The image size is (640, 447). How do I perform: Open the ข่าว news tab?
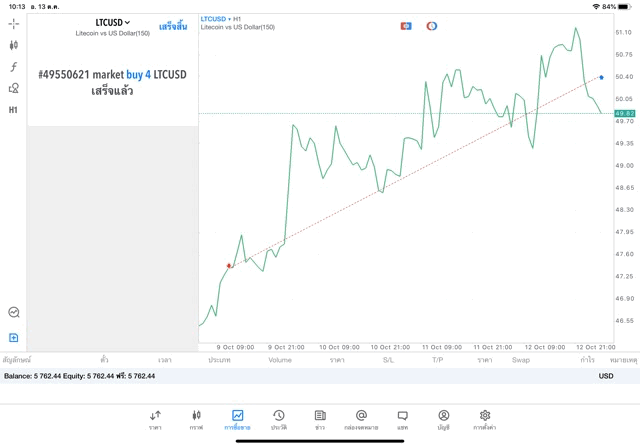(320, 419)
